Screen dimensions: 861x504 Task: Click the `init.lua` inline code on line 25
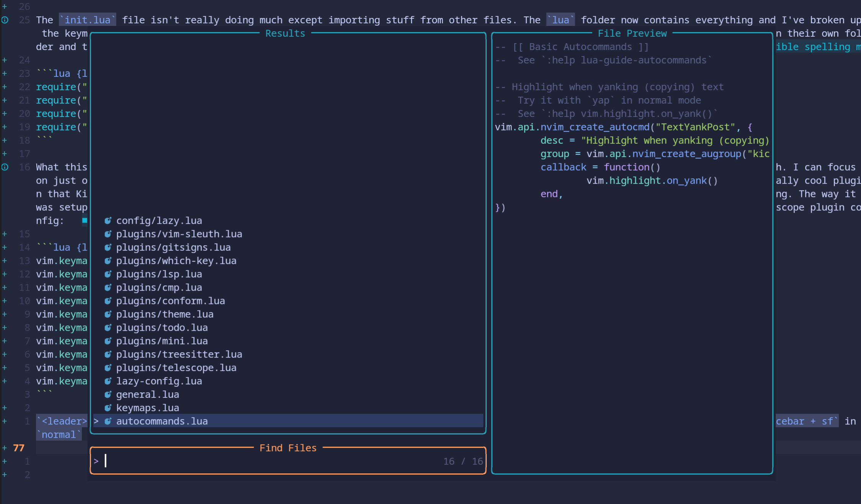(x=88, y=20)
